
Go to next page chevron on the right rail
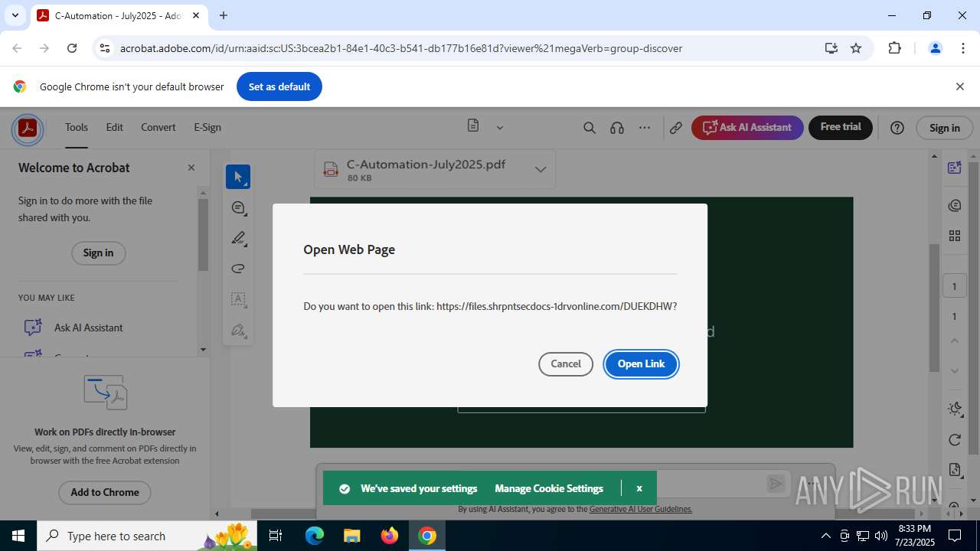coord(954,371)
